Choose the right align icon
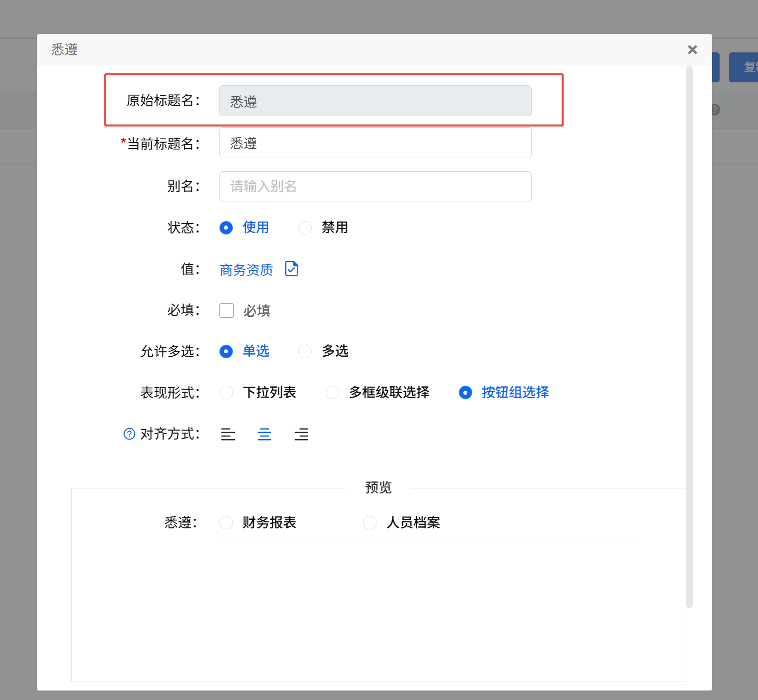This screenshot has width=758, height=700. 301,435
